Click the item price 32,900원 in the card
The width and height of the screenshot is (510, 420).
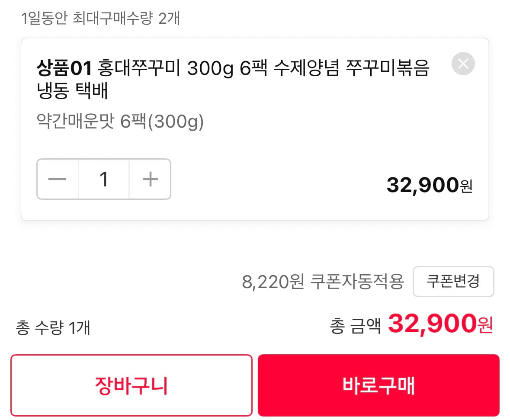click(x=430, y=185)
